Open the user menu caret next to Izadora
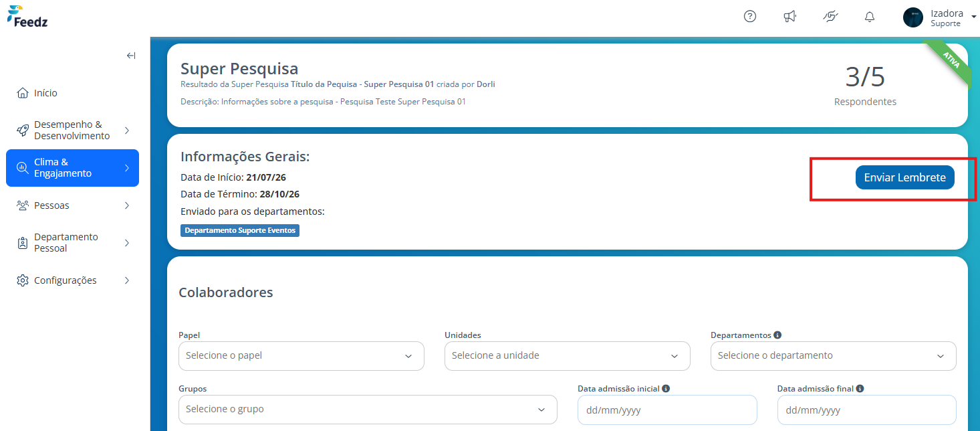The height and width of the screenshot is (431, 980). pyautogui.click(x=973, y=17)
